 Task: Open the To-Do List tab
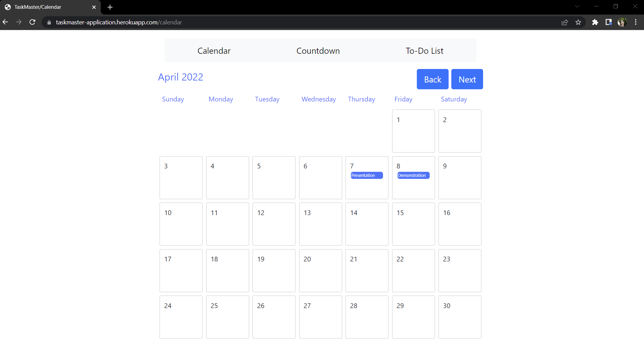[425, 51]
